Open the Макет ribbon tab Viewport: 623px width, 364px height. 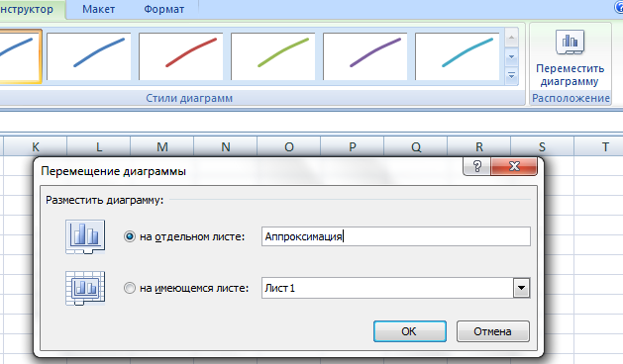click(x=98, y=9)
